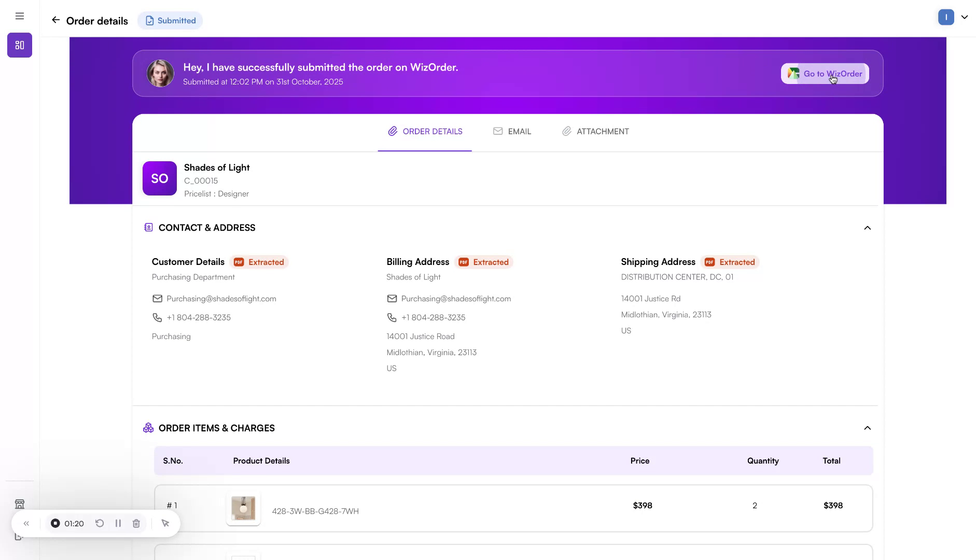Click the Contact & Address section icon

148,227
